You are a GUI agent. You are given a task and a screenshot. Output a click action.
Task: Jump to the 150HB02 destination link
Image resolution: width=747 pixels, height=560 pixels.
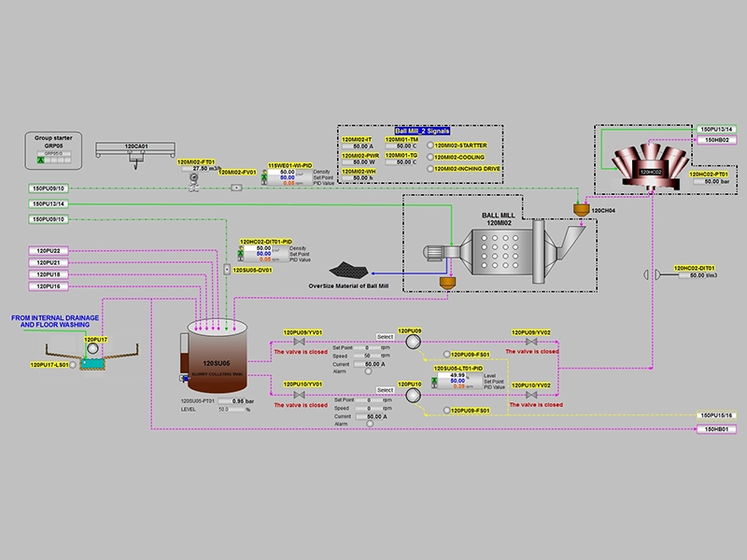tap(716, 140)
